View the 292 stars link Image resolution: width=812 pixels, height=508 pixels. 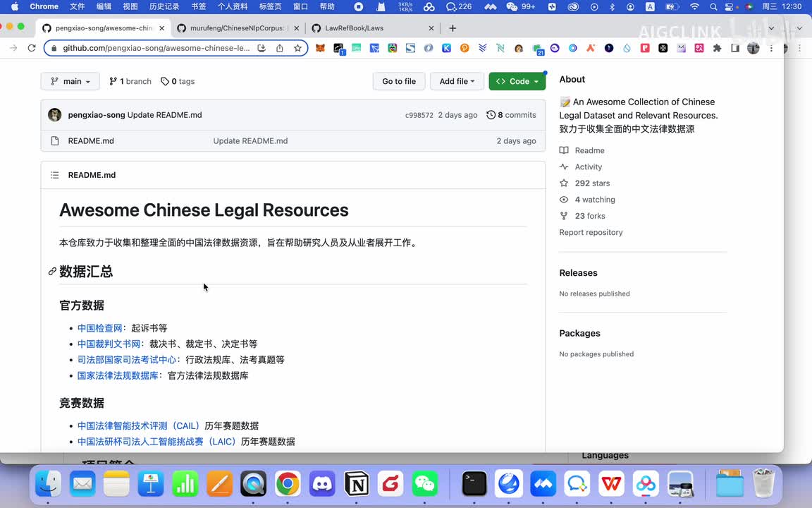point(592,183)
